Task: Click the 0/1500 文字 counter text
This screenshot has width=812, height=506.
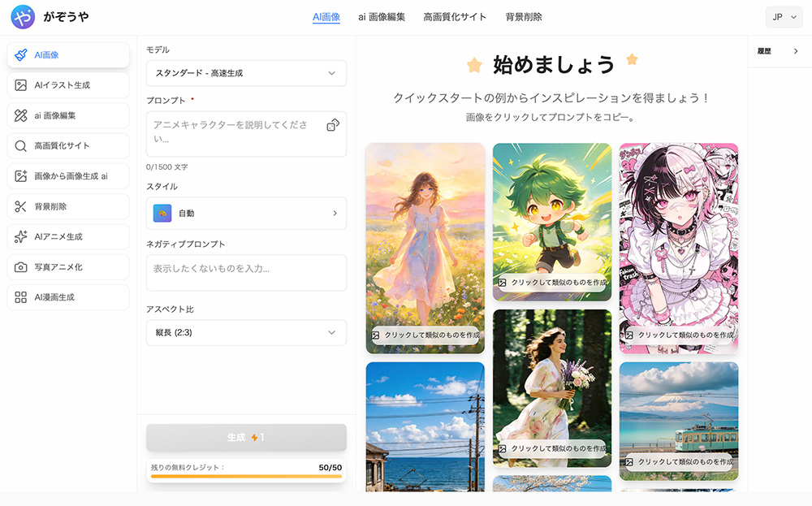Action: point(166,167)
